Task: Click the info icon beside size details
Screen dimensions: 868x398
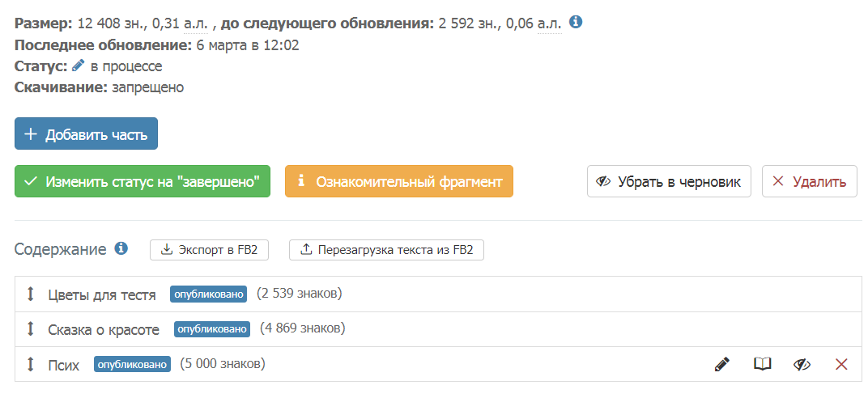Action: pyautogui.click(x=576, y=23)
